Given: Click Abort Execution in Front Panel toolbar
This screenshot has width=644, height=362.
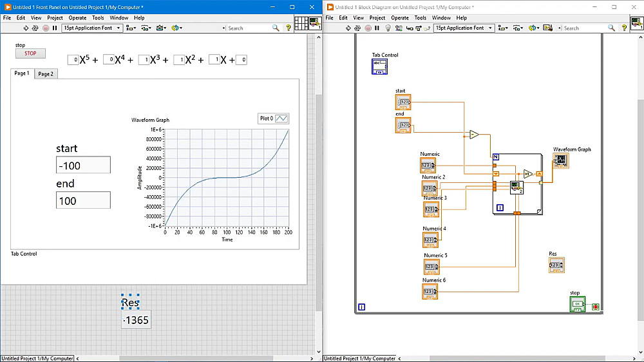Looking at the screenshot, I should (x=44, y=28).
